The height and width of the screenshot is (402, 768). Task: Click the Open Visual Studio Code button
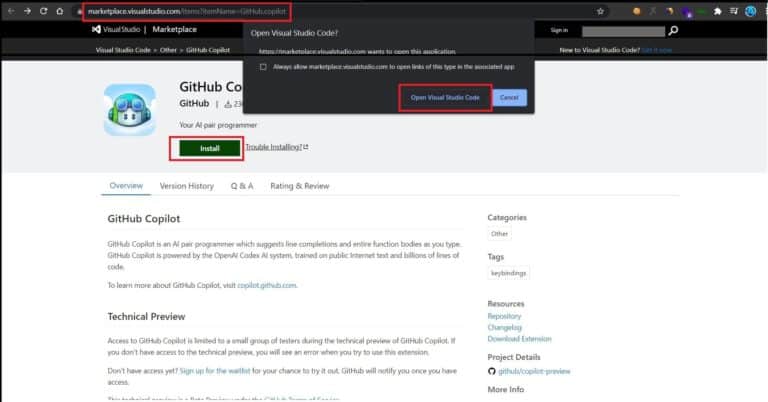tap(445, 97)
